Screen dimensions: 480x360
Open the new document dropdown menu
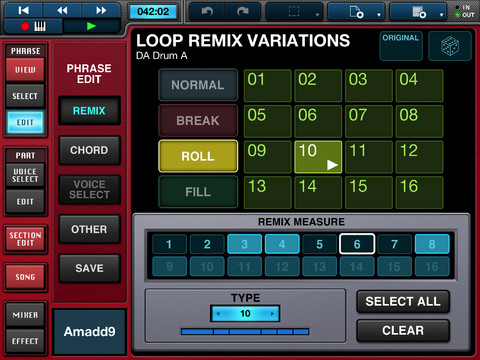click(x=356, y=12)
